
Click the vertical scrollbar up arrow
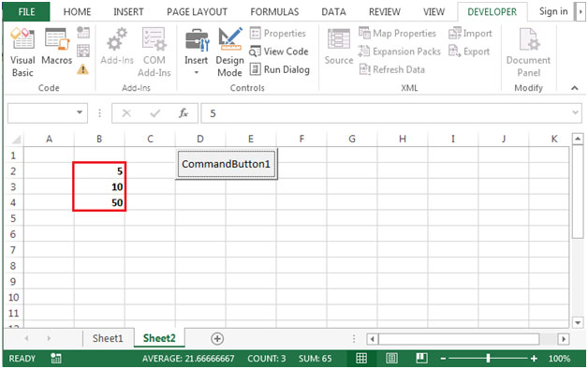[578, 139]
